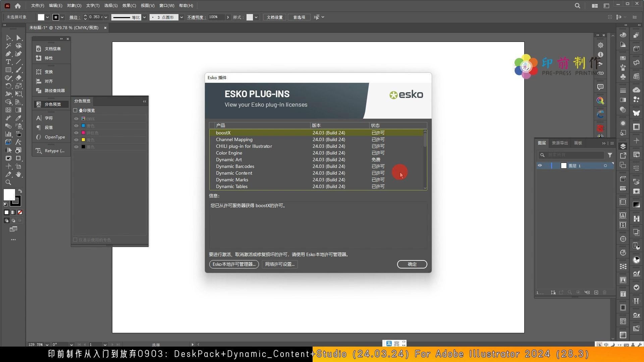
Task: Click the 首选项 button
Action: pos(299,17)
